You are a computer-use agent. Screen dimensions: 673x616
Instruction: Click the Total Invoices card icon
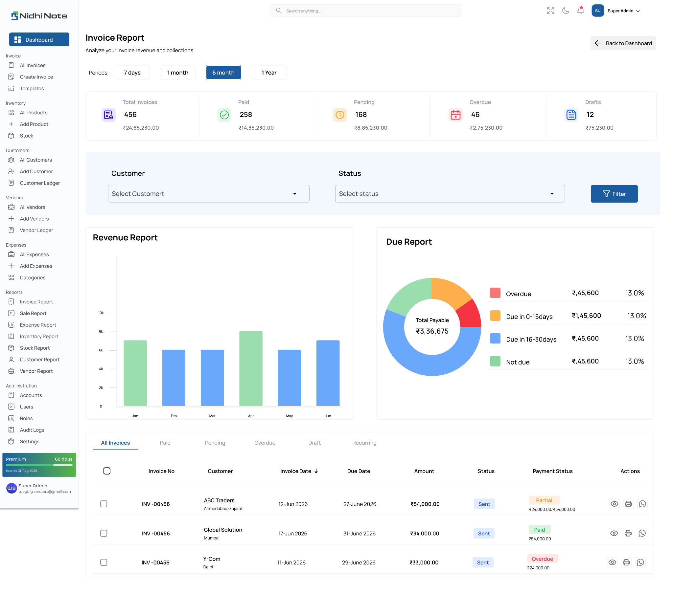108,115
